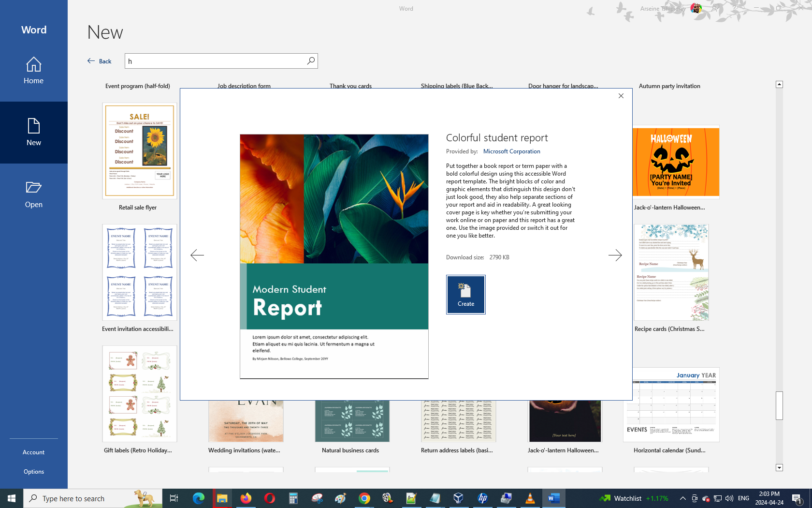
Task: Open the Home tab in sidebar
Action: pos(34,71)
